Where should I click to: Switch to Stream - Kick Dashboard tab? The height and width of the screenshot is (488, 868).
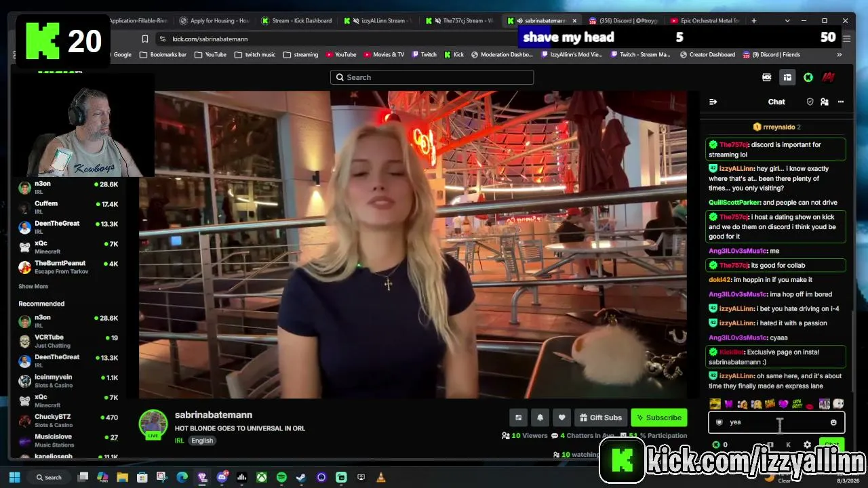click(x=297, y=21)
